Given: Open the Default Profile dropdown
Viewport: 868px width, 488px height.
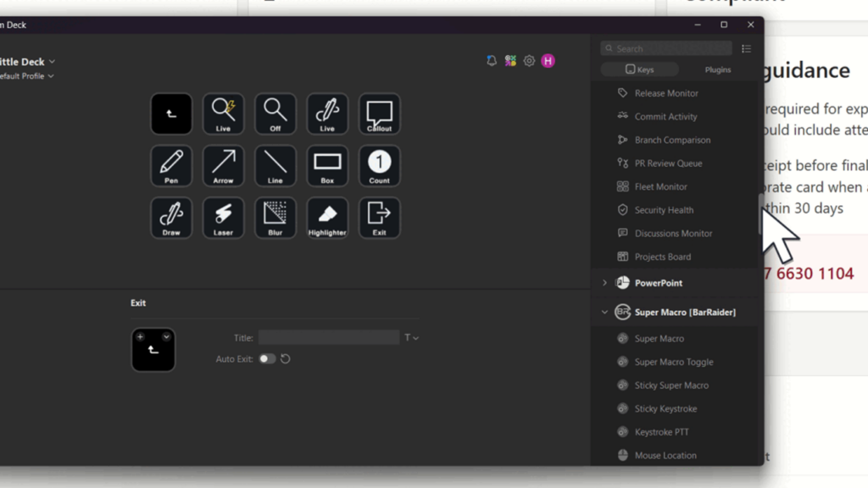Looking at the screenshot, I should (x=26, y=75).
